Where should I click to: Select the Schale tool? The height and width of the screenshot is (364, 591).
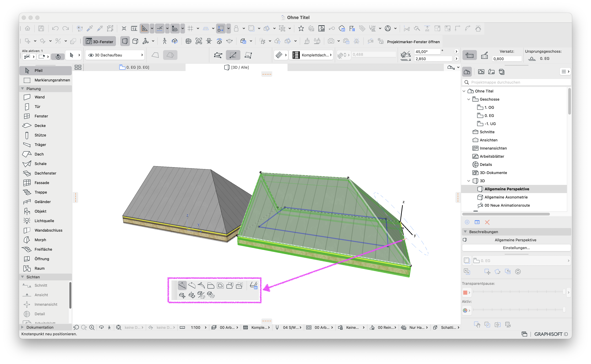45,164
